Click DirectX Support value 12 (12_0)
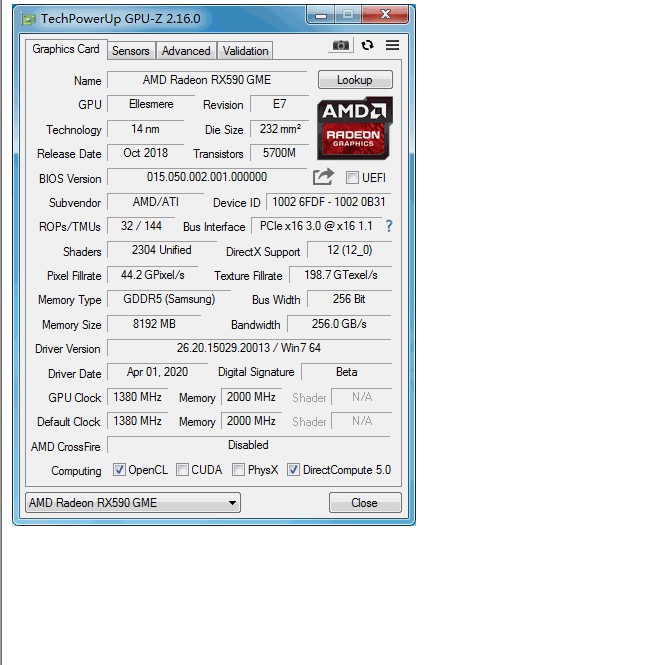The image size is (651, 665). [349, 250]
